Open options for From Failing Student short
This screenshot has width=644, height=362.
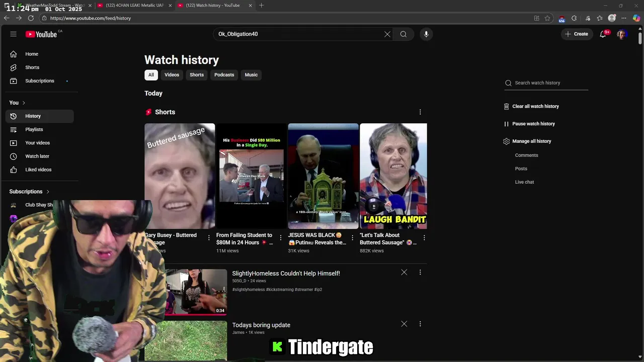[281, 237]
